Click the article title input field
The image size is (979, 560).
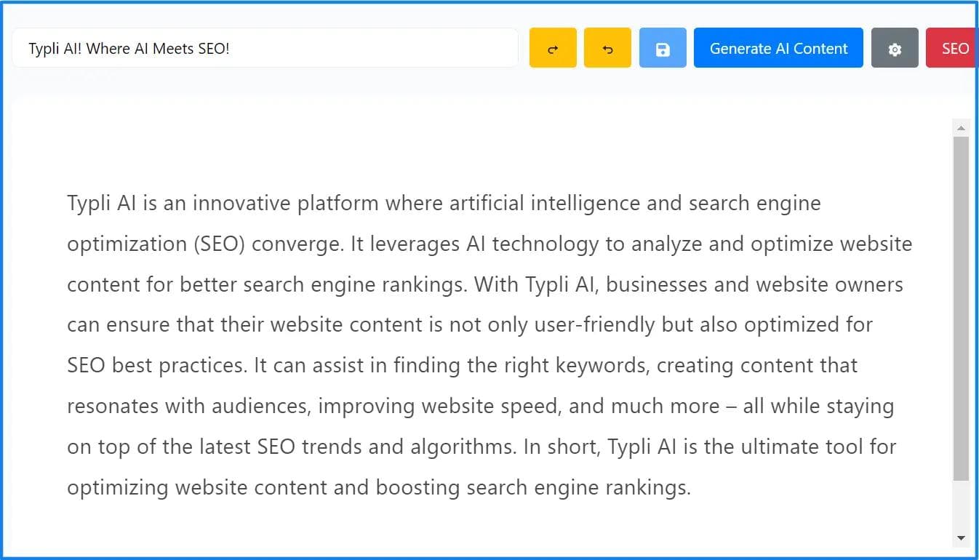[x=265, y=47]
